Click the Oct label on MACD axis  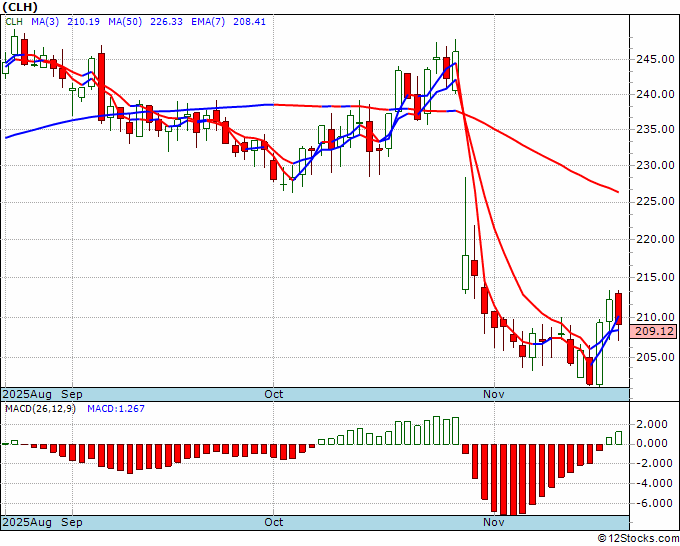pos(274,522)
